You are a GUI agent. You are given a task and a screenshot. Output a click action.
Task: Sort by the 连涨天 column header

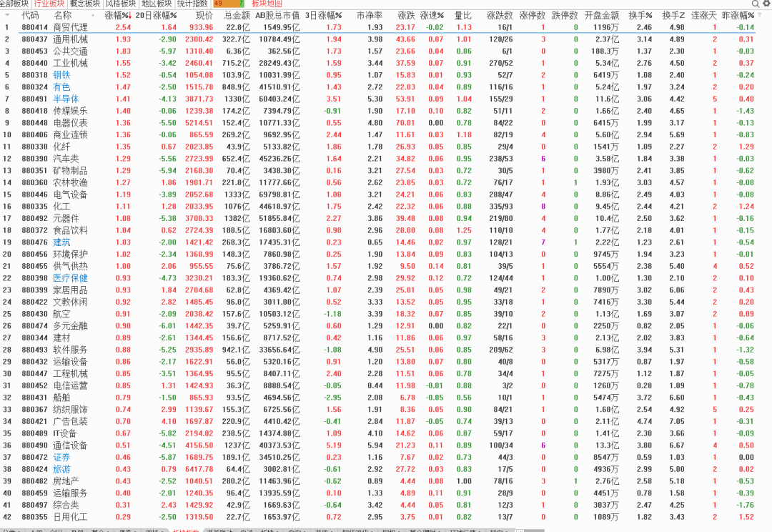tap(703, 15)
